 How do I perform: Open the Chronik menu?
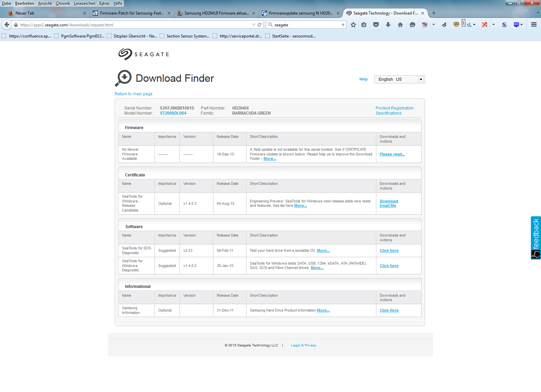[x=63, y=3]
